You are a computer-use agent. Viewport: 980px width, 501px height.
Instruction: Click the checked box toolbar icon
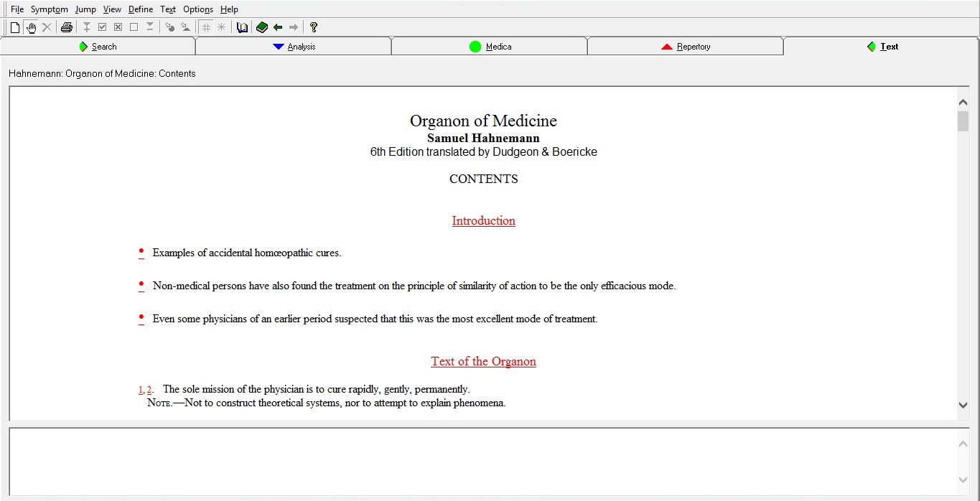102,27
